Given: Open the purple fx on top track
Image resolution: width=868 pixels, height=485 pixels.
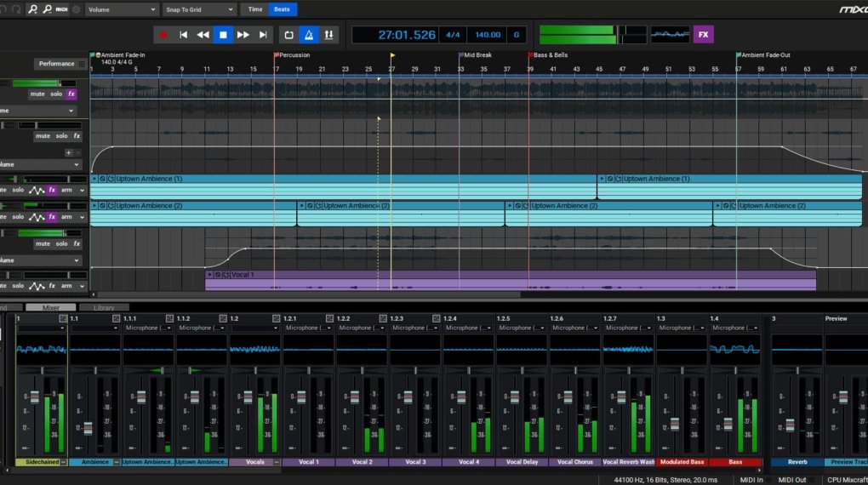Looking at the screenshot, I should coord(71,94).
